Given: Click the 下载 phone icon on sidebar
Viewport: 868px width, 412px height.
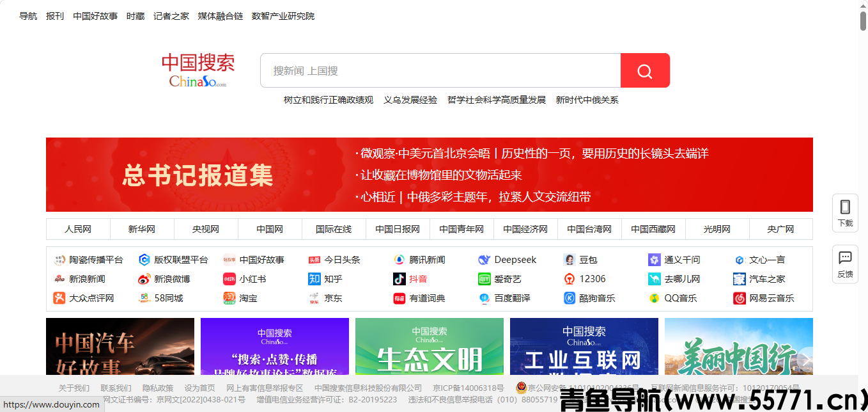Looking at the screenshot, I should coord(845,207).
